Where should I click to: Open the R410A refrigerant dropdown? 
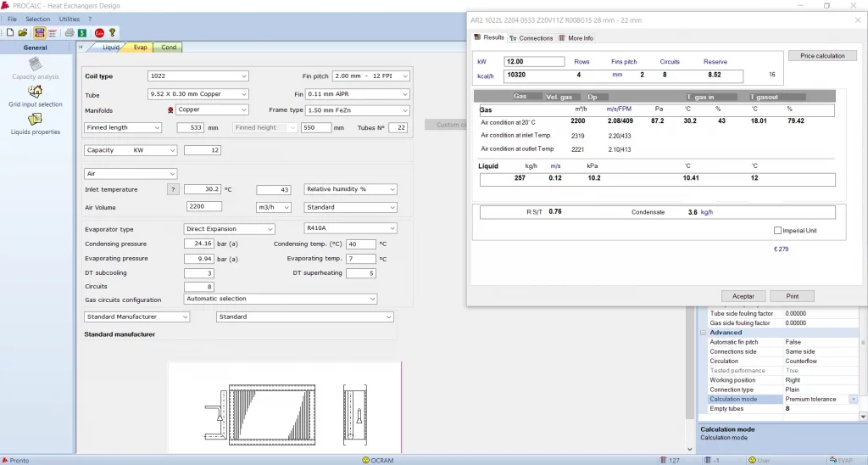[x=351, y=227]
